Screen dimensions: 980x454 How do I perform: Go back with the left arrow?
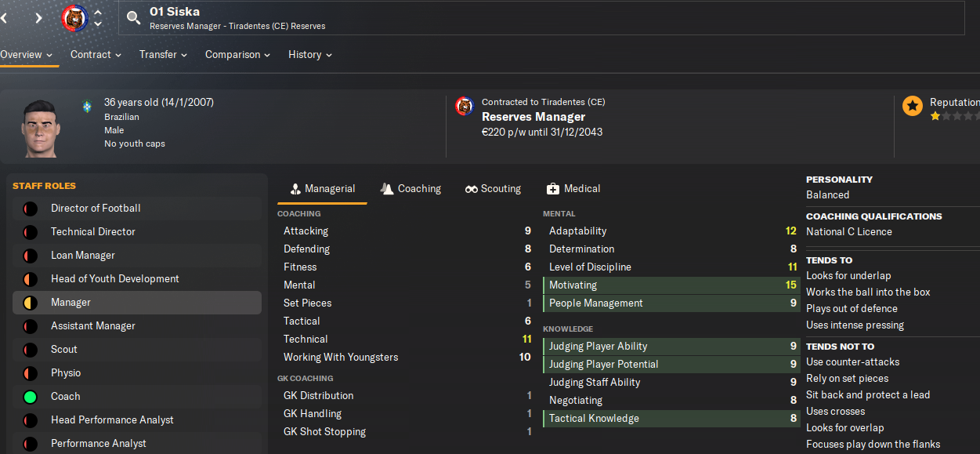pos(4,18)
